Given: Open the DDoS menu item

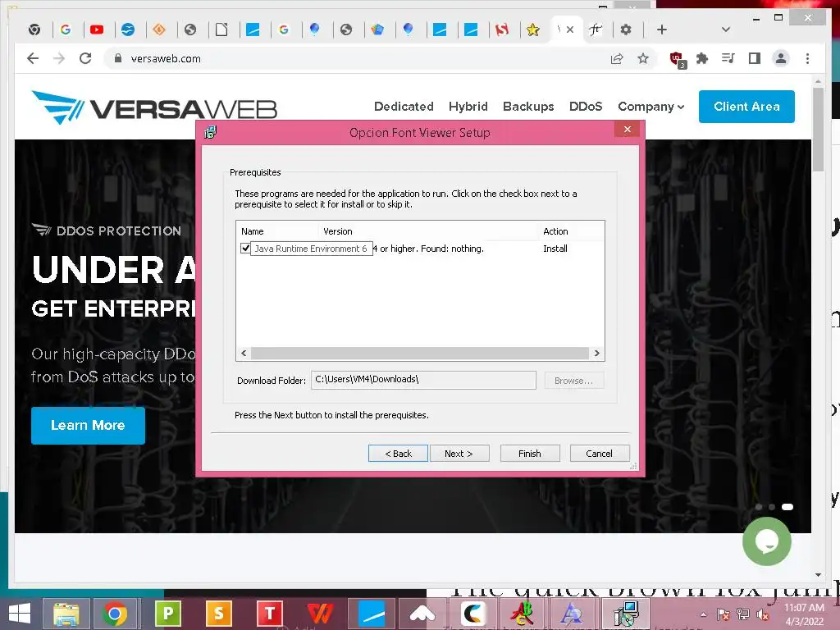Looking at the screenshot, I should (x=586, y=107).
